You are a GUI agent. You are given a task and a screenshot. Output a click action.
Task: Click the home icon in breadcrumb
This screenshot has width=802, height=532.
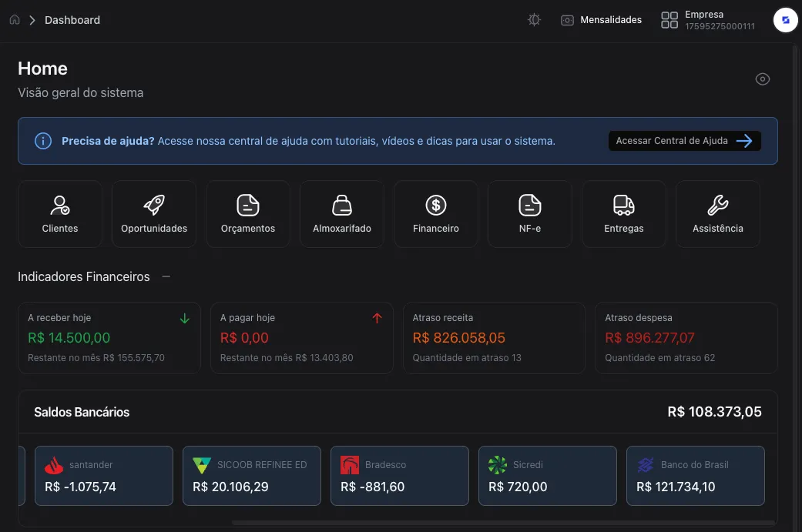tap(15, 20)
